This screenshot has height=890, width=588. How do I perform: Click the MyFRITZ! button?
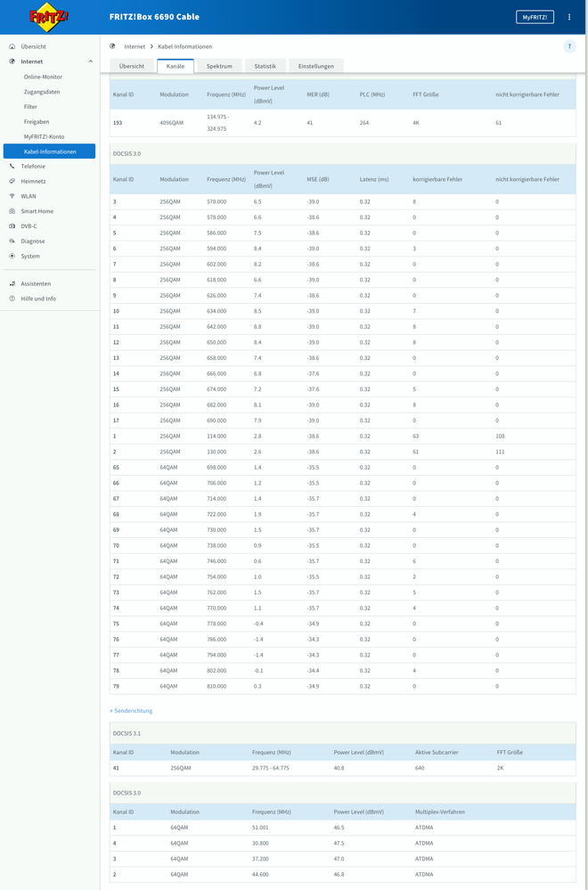tap(535, 17)
